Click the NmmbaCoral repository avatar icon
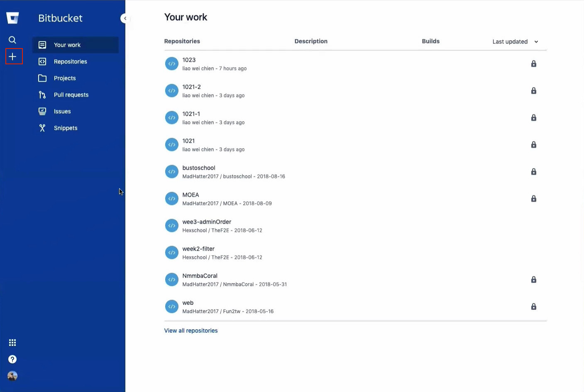Image resolution: width=584 pixels, height=392 pixels. point(172,279)
